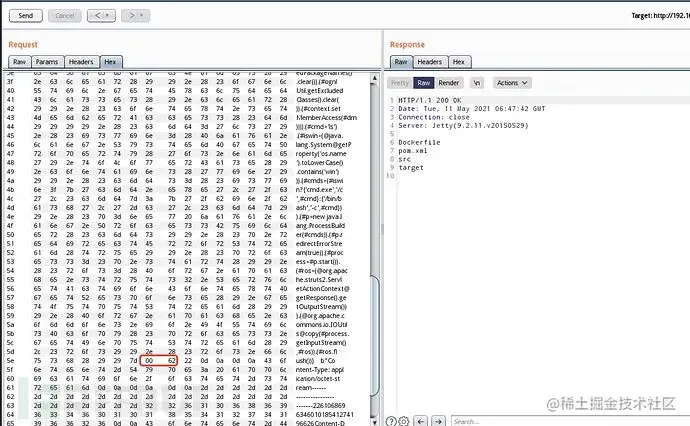Click ASCII text 'getInputStream()'
The image size is (690, 426).
coord(321,342)
